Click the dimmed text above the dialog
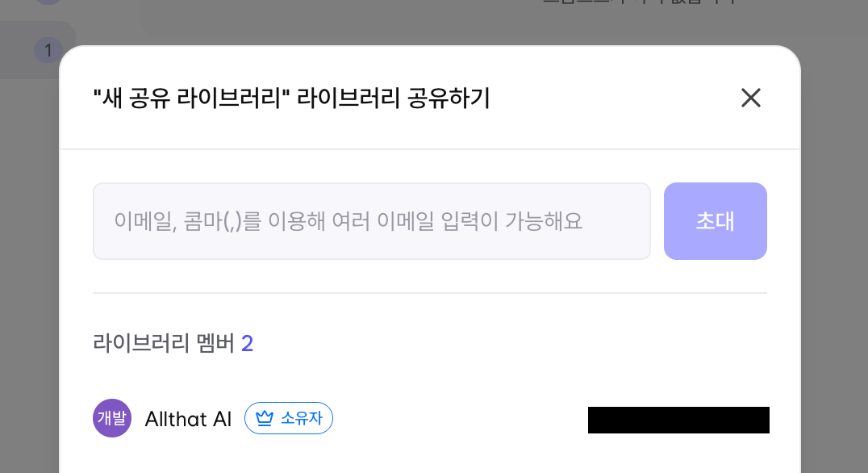868x473 pixels. pyautogui.click(x=637, y=2)
